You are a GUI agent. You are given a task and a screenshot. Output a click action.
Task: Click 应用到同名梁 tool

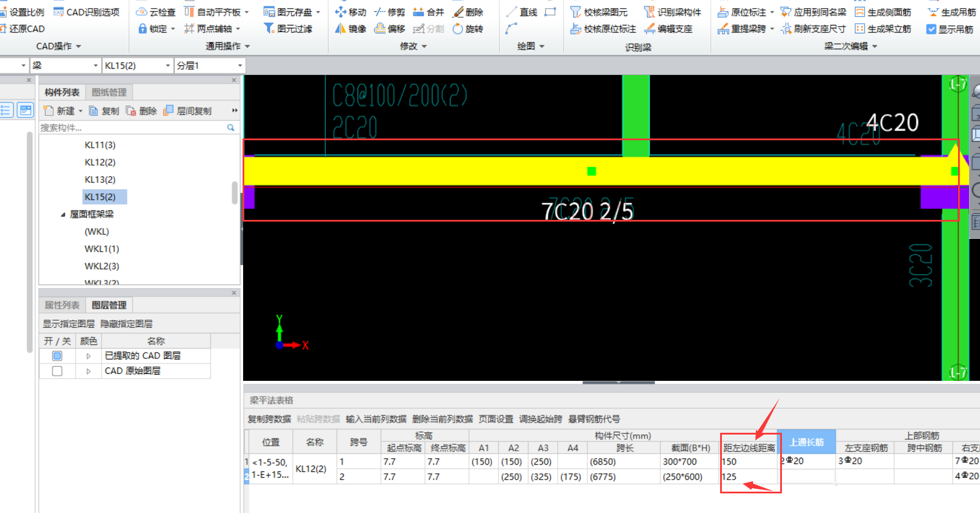tap(813, 12)
